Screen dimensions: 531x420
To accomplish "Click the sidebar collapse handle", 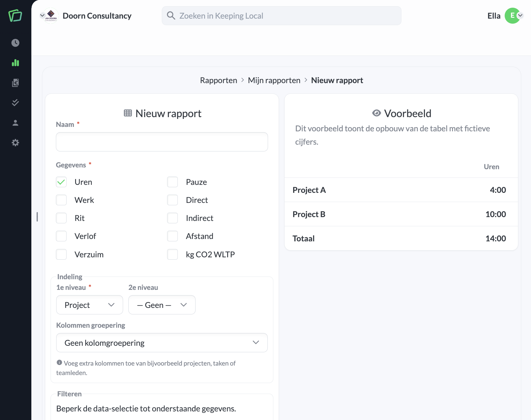I will coord(37,217).
